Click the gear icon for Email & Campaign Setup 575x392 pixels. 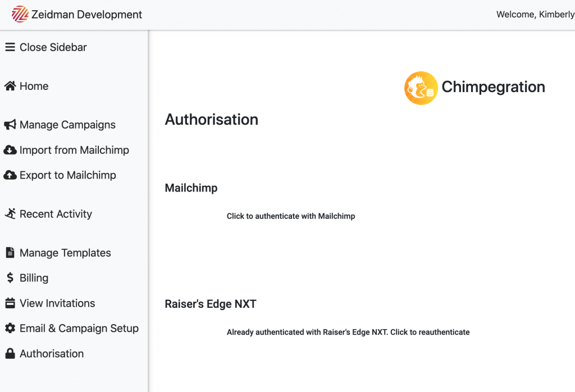pos(10,328)
